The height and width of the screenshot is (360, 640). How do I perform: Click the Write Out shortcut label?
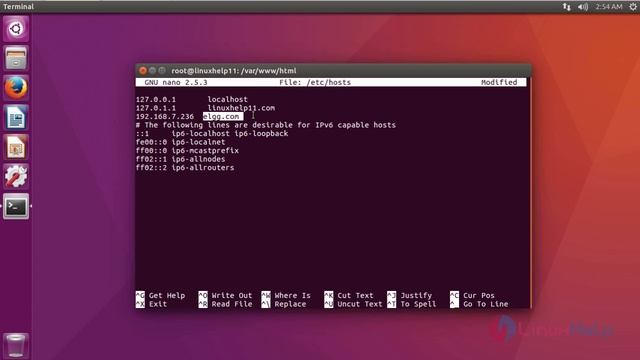coord(232,296)
